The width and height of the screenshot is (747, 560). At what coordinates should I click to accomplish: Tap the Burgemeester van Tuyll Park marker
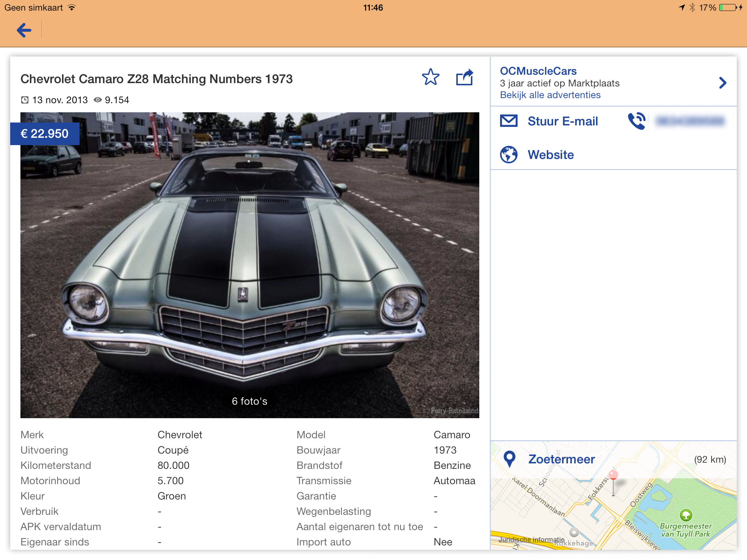tap(686, 515)
